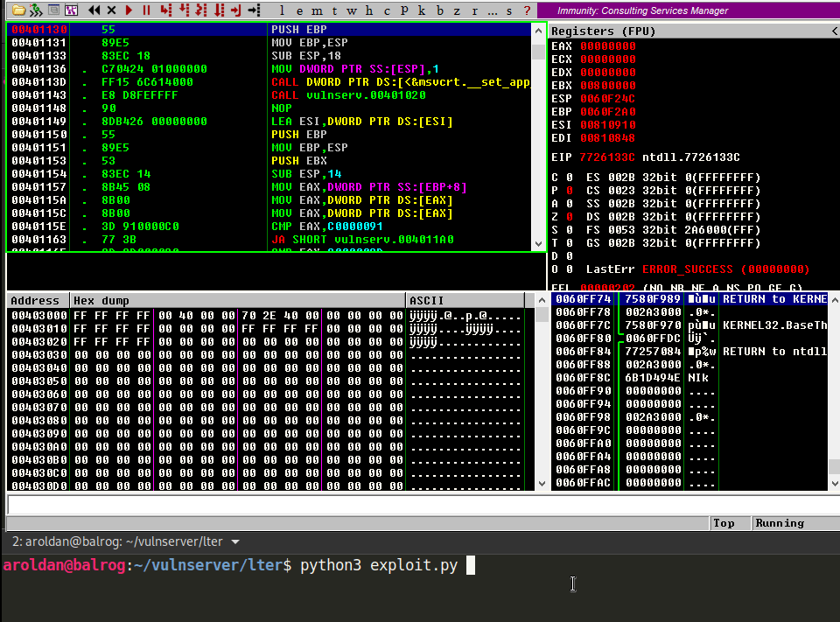Screen dimensions: 840x622
Task: Expand the terminal tab dropdown arrow
Action: [235, 542]
